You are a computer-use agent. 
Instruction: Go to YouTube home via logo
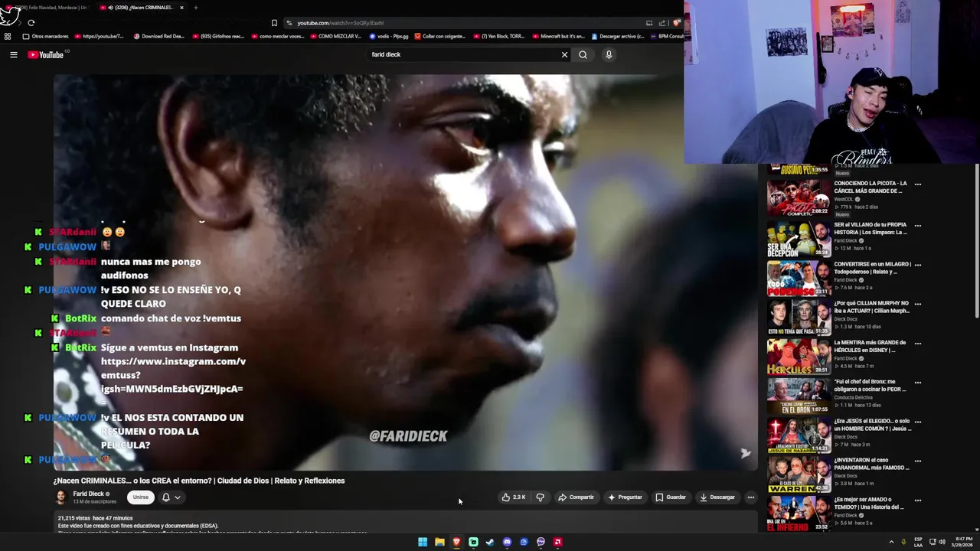[x=46, y=54]
